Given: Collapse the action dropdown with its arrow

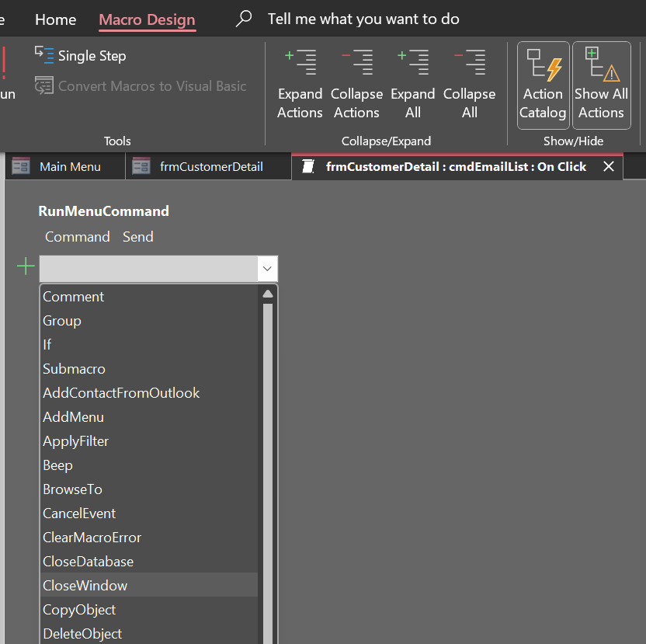Looking at the screenshot, I should point(267,269).
